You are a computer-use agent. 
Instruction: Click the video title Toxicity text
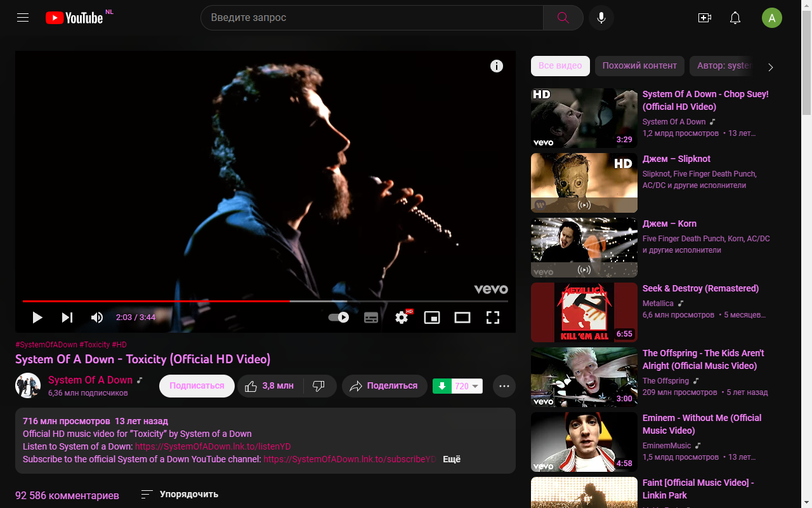143,359
